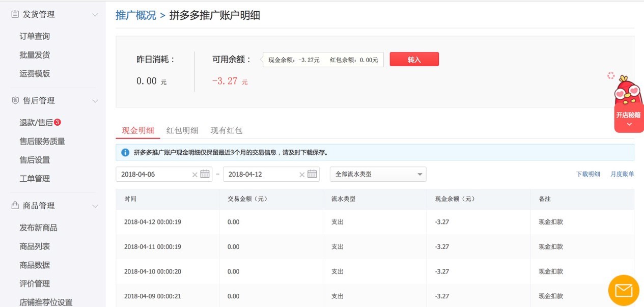
Task: Click the start date field 2018-04-06
Action: click(164, 174)
